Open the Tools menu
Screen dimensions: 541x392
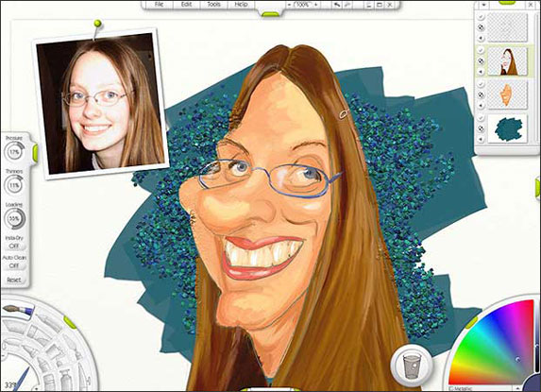click(x=213, y=5)
